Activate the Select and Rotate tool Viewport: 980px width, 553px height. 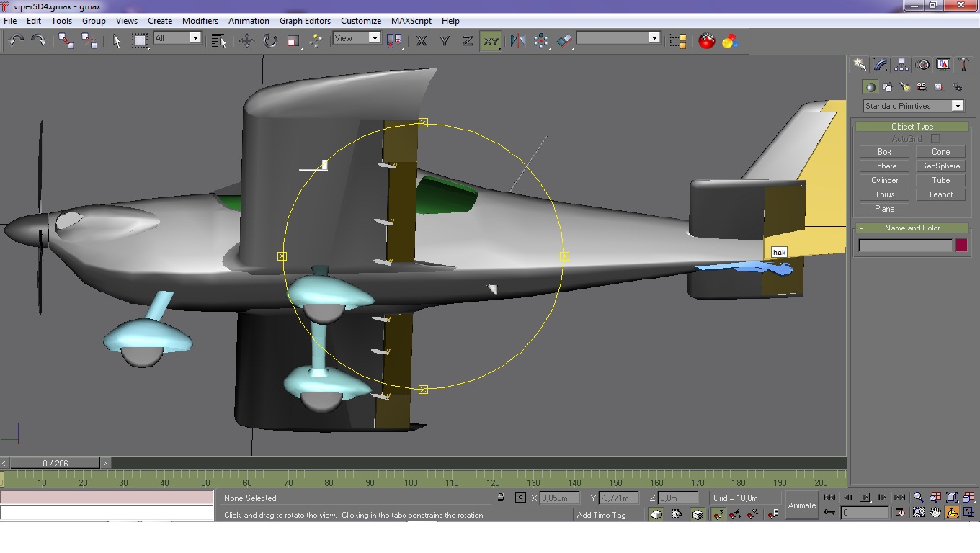pyautogui.click(x=270, y=41)
